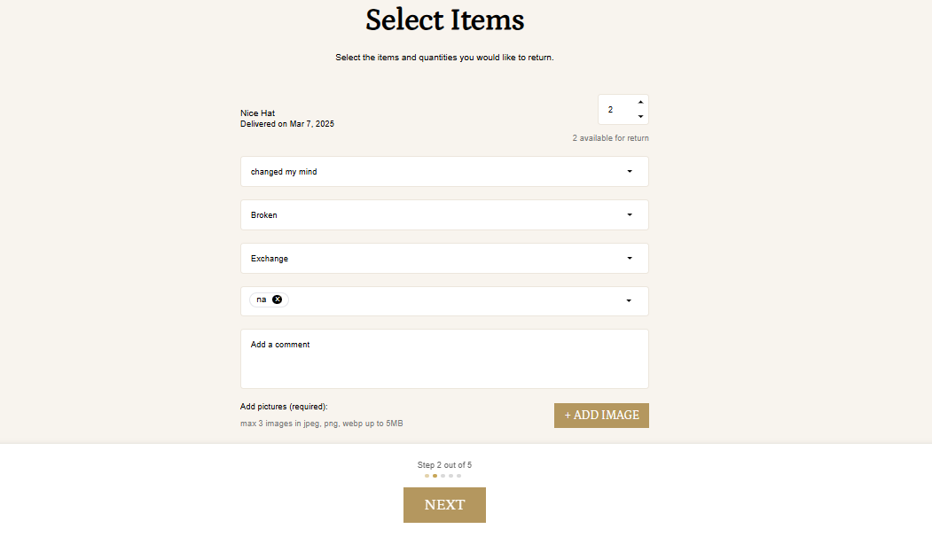Click the + ADD IMAGE button
Screen dimensions: 932x560
pos(601,415)
